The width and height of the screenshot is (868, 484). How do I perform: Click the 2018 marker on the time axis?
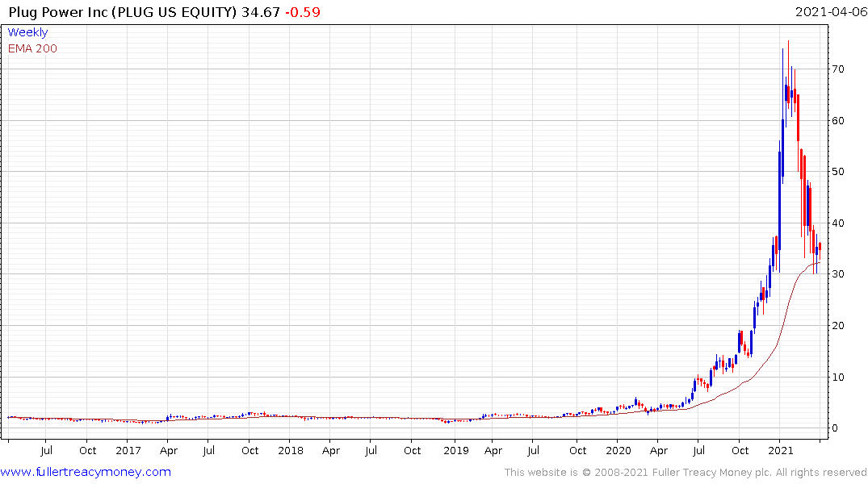(x=291, y=450)
